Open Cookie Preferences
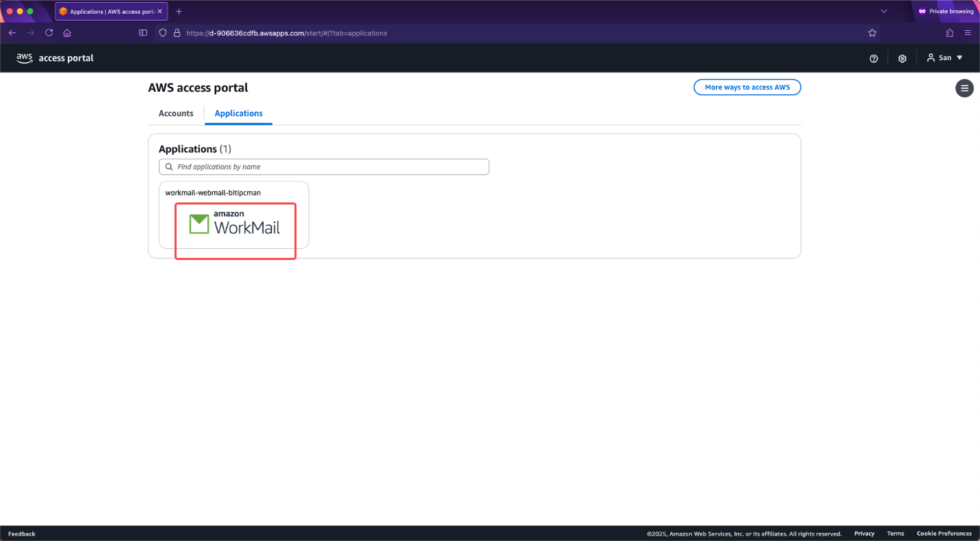The image size is (980, 541). (944, 533)
